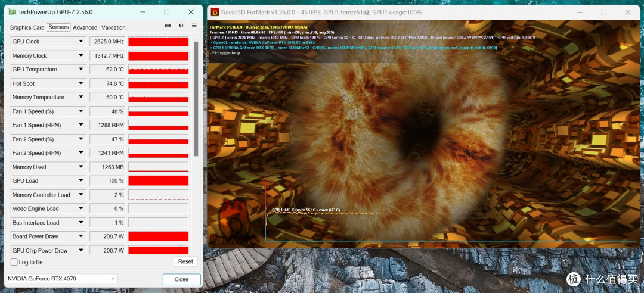This screenshot has width=644, height=293.
Task: Click the FurMark title bar app icon
Action: [215, 13]
